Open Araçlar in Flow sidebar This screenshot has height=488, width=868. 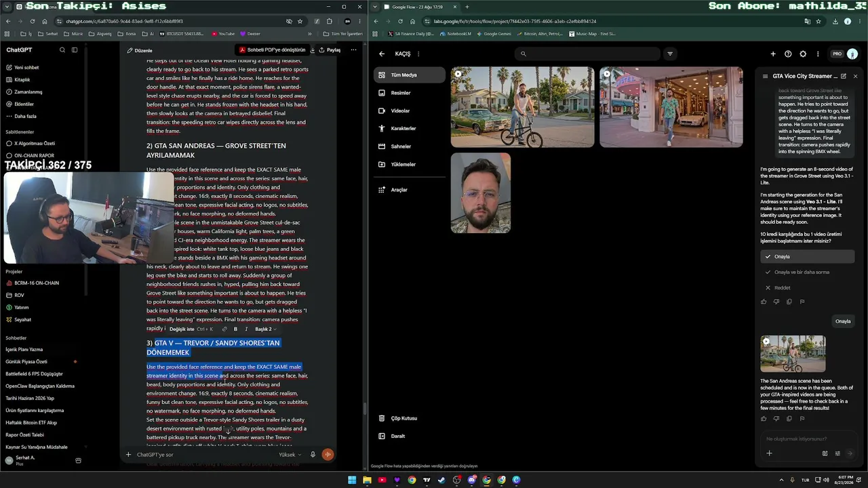410,190
